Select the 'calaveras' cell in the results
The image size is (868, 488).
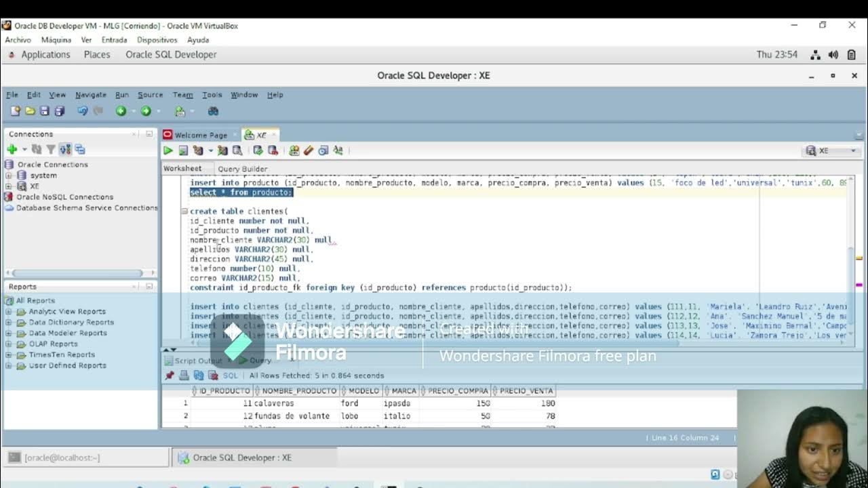coord(296,403)
